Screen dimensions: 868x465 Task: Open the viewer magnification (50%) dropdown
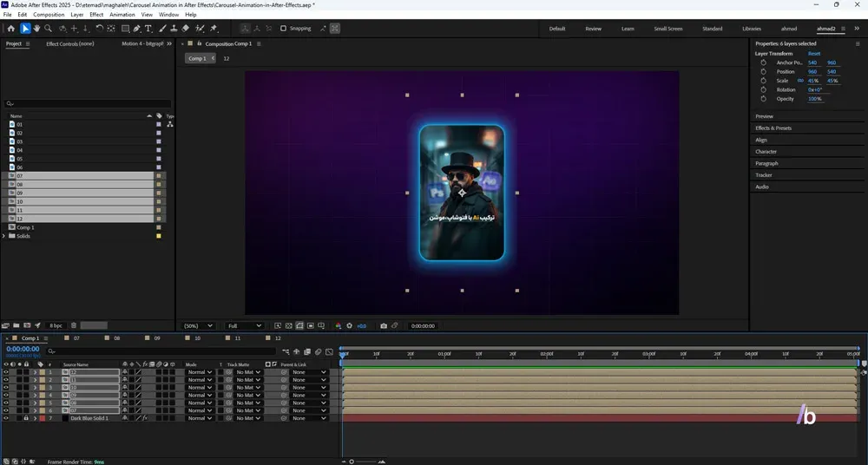(x=198, y=326)
